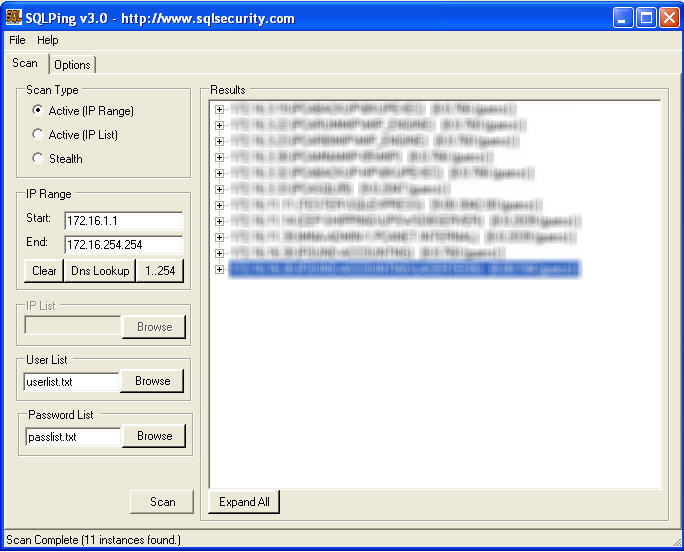
Task: Expand the sixth result tree entry
Action: [220, 189]
